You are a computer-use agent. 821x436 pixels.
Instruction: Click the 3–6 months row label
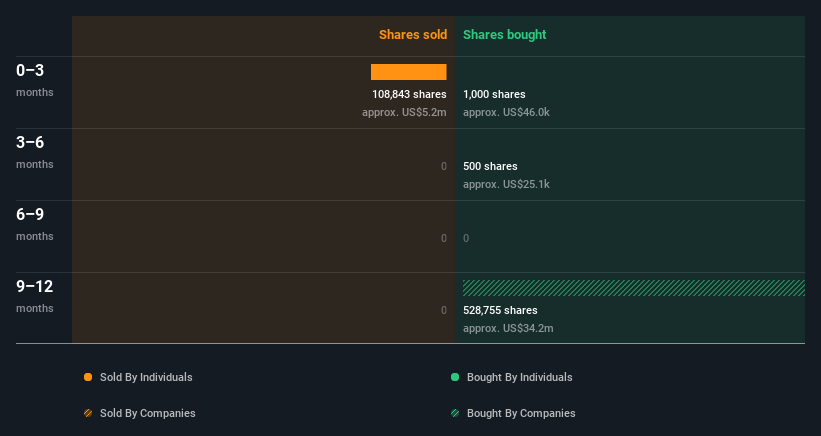[35, 152]
